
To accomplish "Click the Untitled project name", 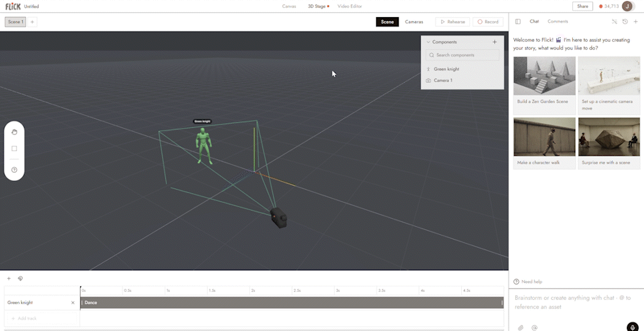I will point(32,6).
